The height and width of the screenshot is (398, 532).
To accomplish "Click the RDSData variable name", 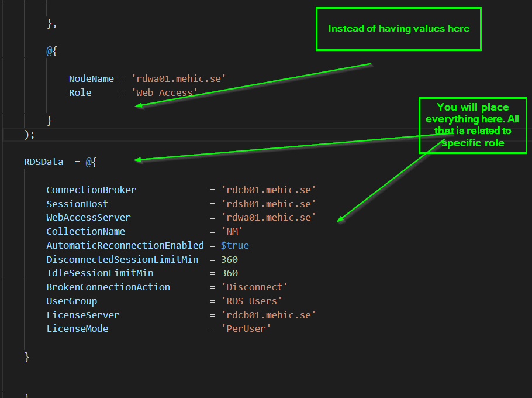I will point(43,162).
